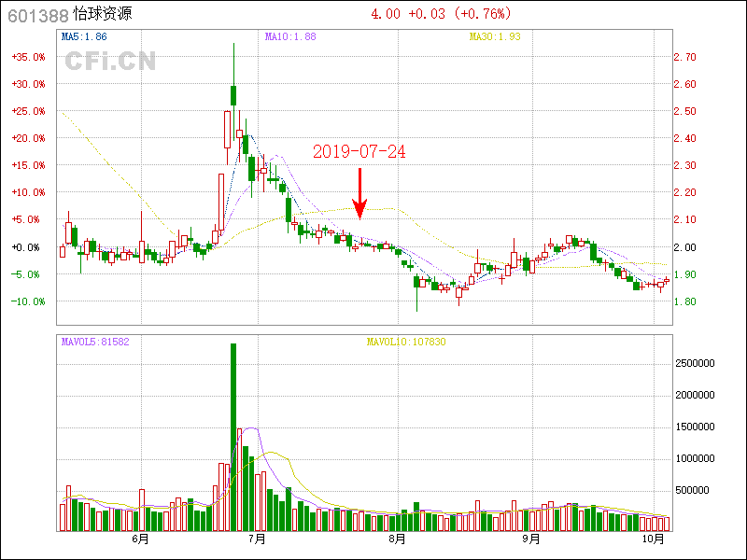The width and height of the screenshot is (747, 560).
Task: Select the 8月 axis marker
Action: click(397, 539)
